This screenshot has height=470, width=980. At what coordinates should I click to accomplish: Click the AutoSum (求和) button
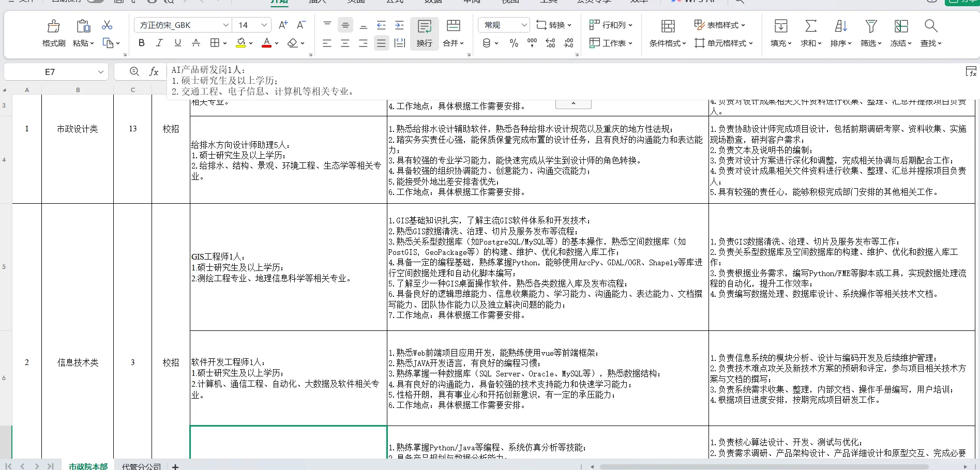[811, 34]
